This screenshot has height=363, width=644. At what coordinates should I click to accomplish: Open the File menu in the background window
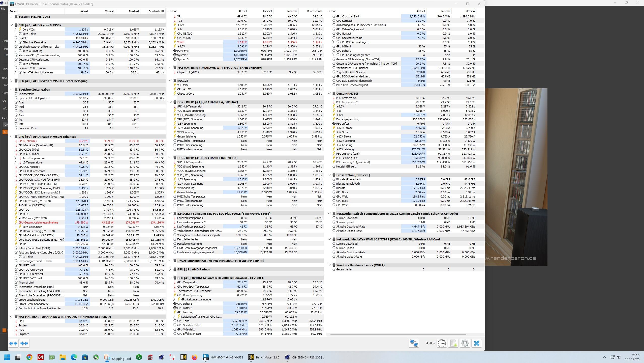pos(3,9)
